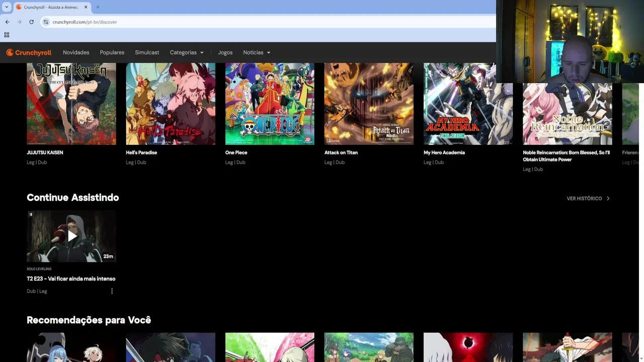The width and height of the screenshot is (644, 362).
Task: Click the 18 age rating badge
Action: (x=31, y=215)
